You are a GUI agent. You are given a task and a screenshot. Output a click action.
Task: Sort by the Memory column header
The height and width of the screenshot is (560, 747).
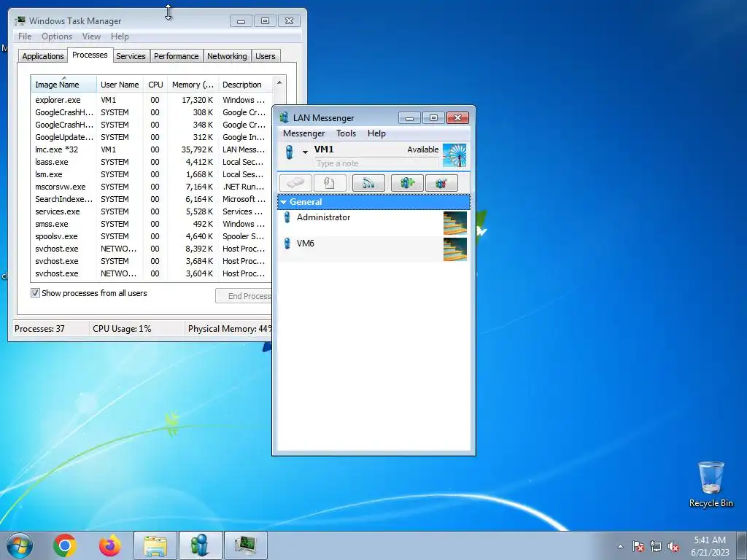(x=193, y=85)
